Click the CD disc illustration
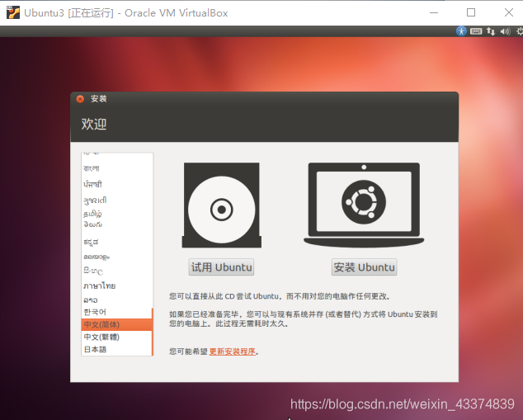The width and height of the screenshot is (523, 420). [x=221, y=205]
